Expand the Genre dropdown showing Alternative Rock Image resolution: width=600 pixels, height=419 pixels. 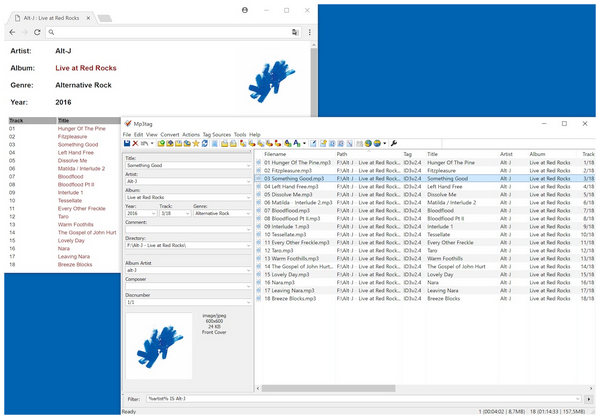pyautogui.click(x=248, y=214)
